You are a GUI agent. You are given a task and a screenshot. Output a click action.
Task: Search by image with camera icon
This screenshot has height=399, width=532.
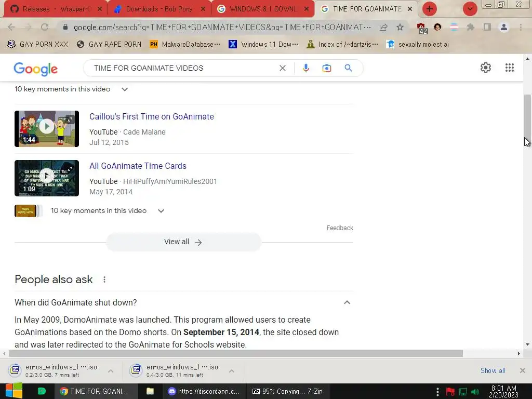point(327,68)
